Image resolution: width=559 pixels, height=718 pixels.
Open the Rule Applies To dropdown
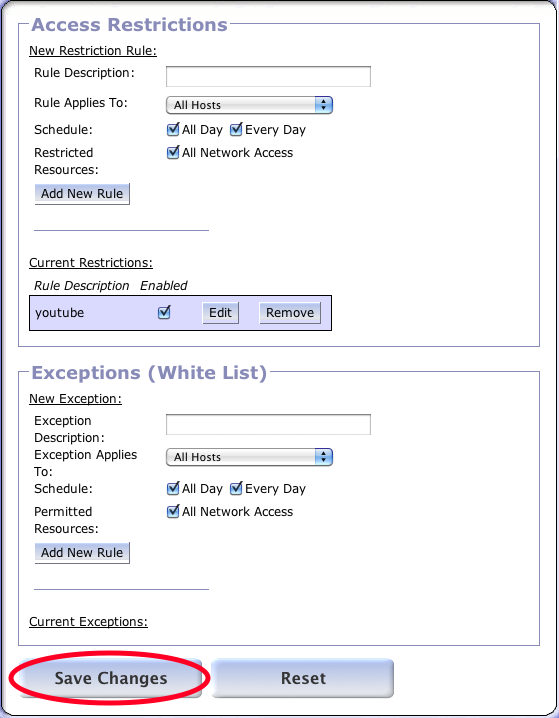(249, 105)
